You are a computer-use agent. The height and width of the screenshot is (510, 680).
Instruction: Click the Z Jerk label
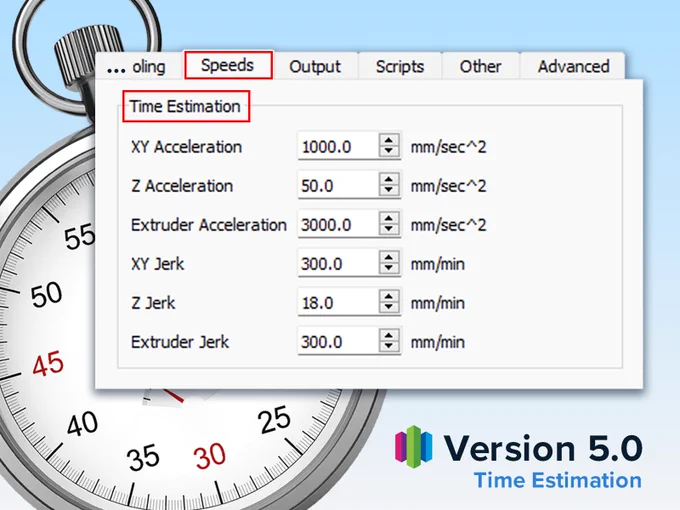click(153, 303)
